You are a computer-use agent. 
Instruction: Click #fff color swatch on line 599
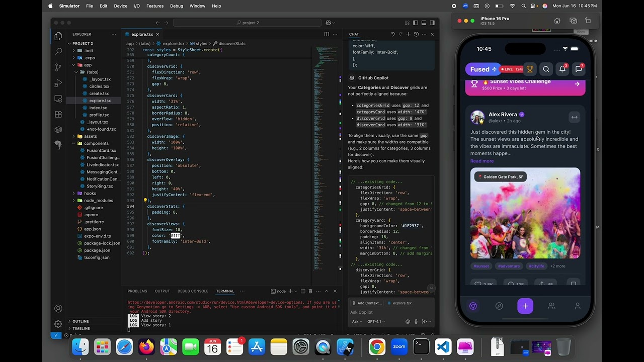click(x=175, y=236)
